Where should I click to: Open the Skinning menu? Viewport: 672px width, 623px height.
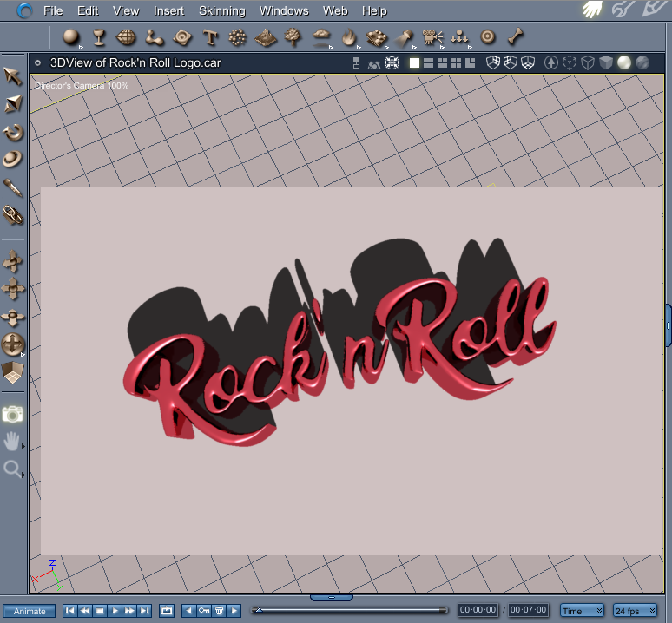tap(222, 10)
